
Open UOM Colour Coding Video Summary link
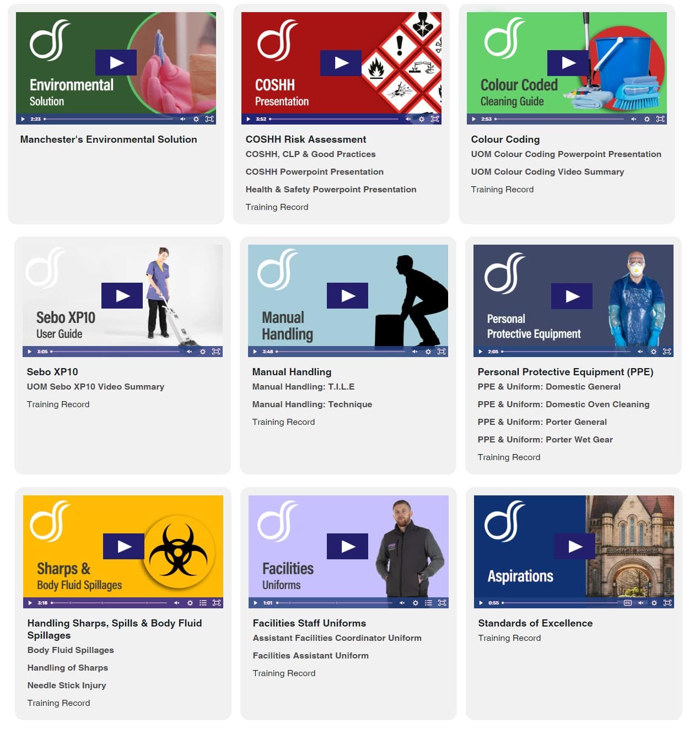[x=547, y=172]
